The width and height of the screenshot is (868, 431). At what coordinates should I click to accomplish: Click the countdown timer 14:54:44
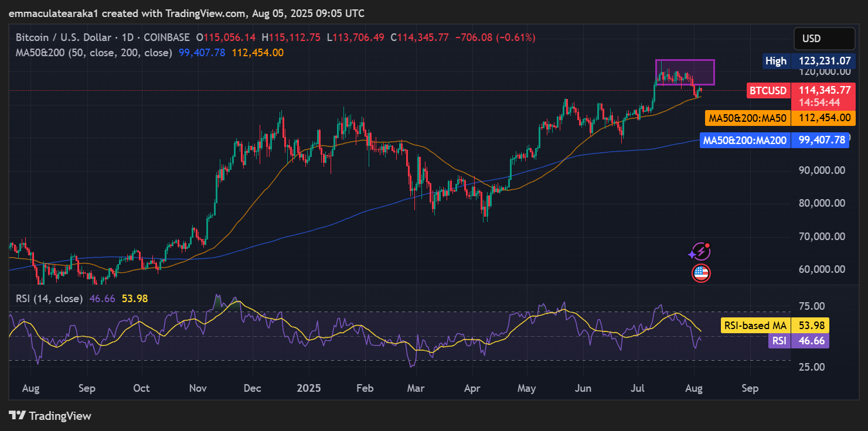click(819, 102)
